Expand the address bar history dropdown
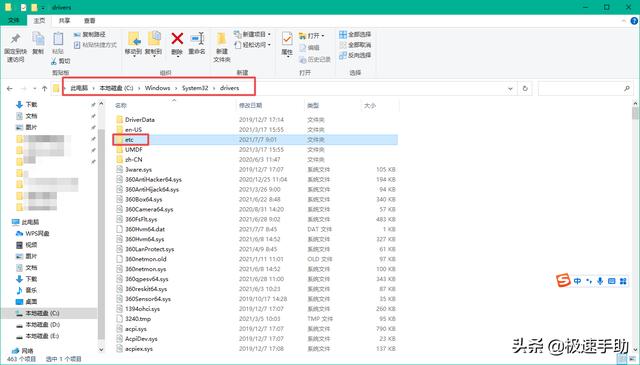640x365 pixels. [x=510, y=88]
